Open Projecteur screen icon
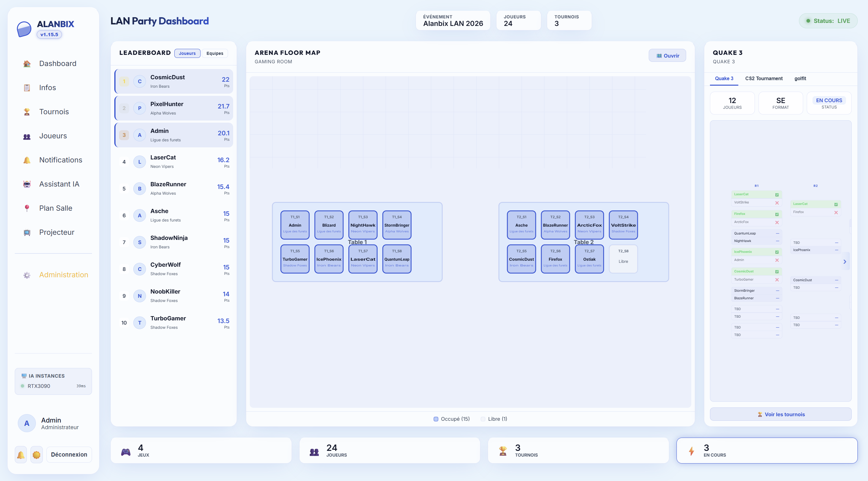868x481 pixels. point(27,232)
